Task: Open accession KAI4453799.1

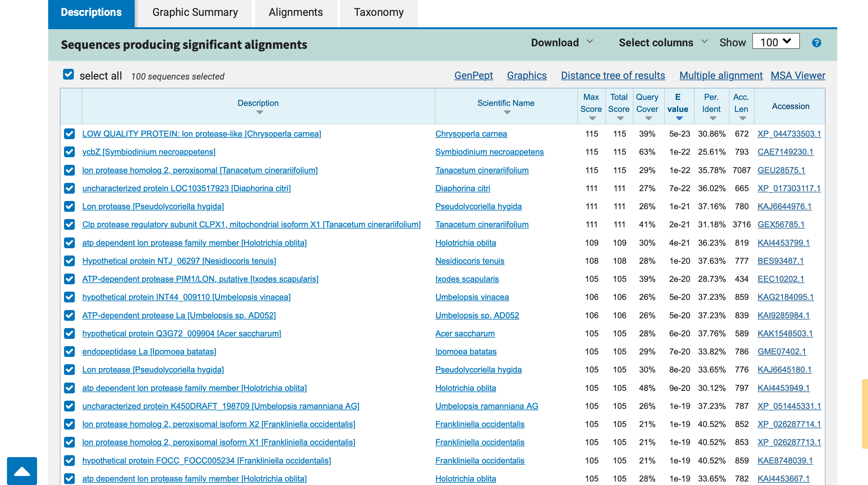Action: coord(783,243)
